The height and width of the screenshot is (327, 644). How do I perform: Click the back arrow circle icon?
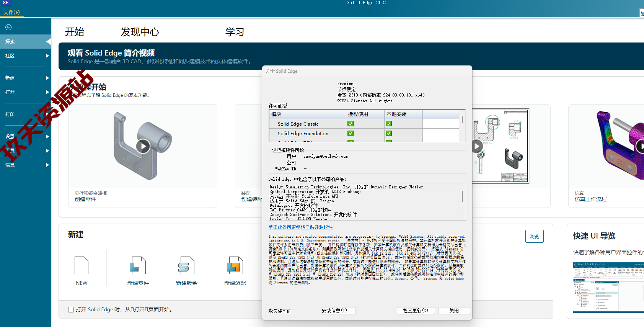(8, 27)
